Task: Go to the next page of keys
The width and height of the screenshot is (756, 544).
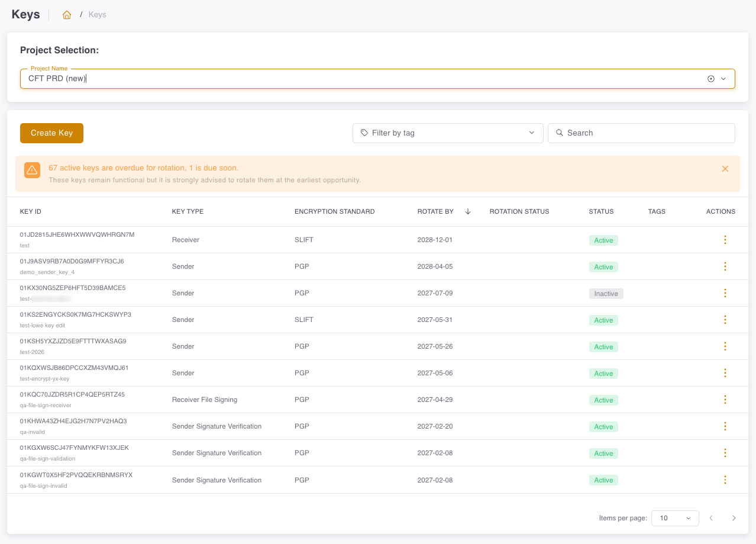Action: (x=734, y=518)
